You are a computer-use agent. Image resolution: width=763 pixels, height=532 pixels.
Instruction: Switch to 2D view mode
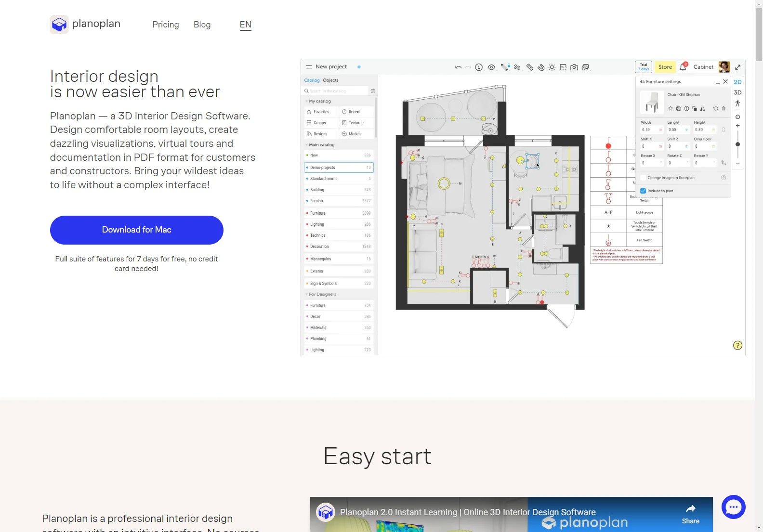click(x=737, y=82)
